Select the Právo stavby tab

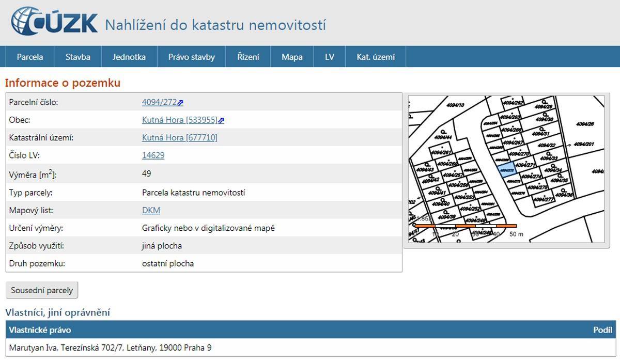coord(191,57)
